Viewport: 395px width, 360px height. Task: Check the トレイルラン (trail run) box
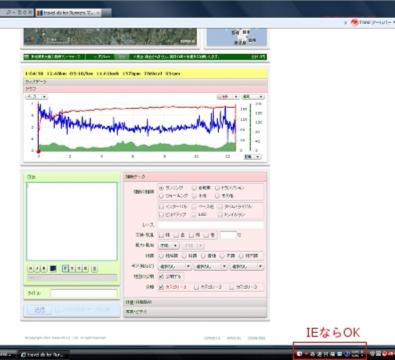[x=220, y=215]
